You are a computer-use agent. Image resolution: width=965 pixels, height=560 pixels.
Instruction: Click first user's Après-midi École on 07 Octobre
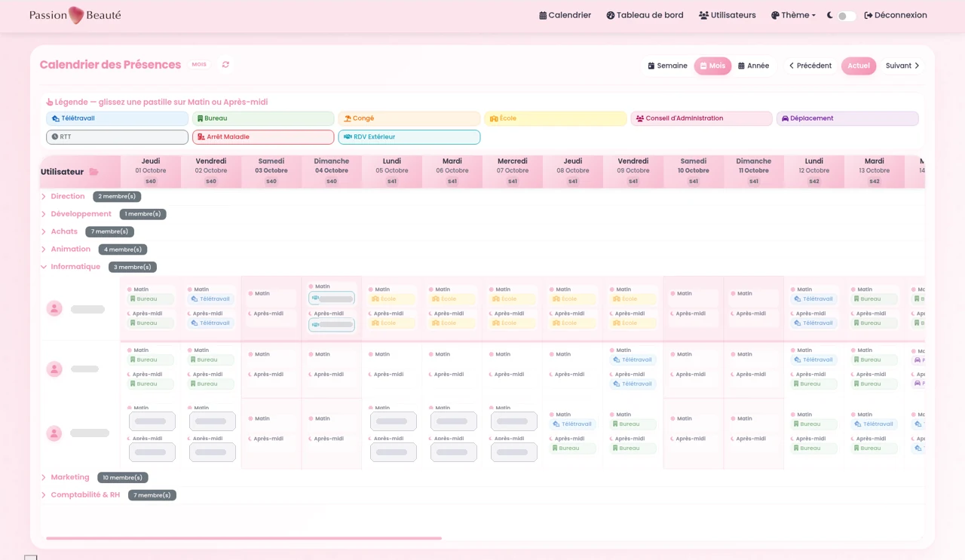513,323
